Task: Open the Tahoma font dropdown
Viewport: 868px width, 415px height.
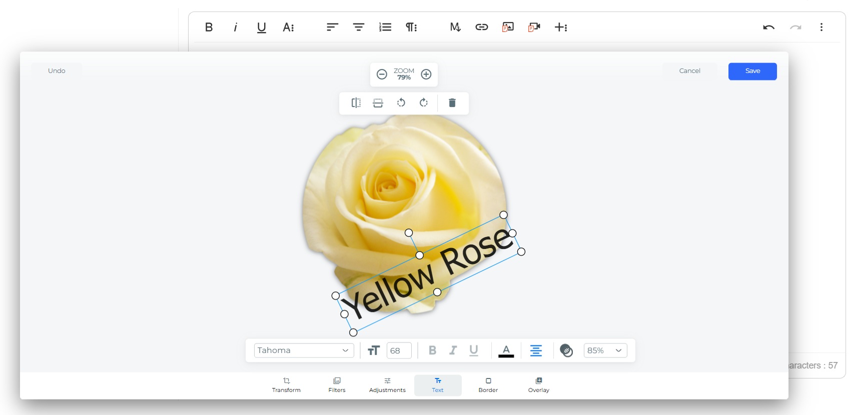Action: pos(304,350)
